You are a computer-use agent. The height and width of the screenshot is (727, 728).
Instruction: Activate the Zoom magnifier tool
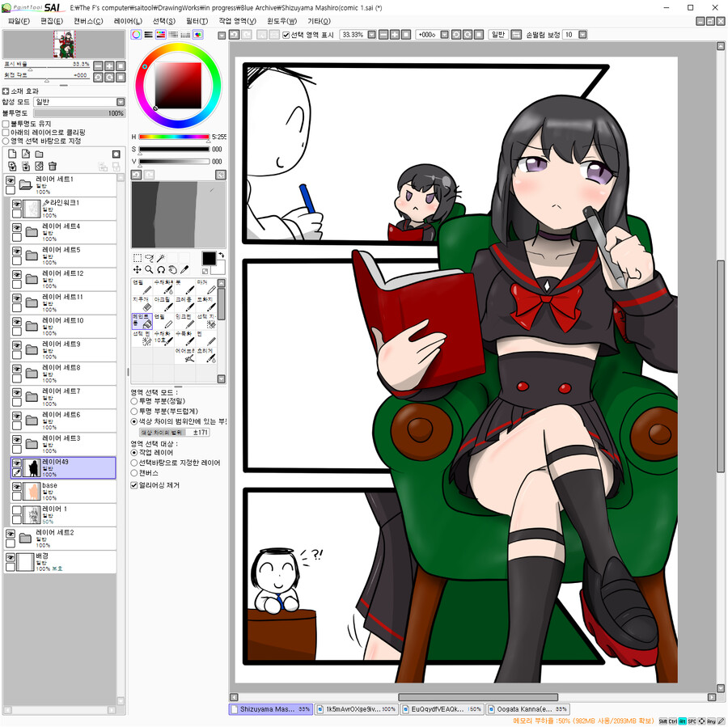pyautogui.click(x=148, y=269)
